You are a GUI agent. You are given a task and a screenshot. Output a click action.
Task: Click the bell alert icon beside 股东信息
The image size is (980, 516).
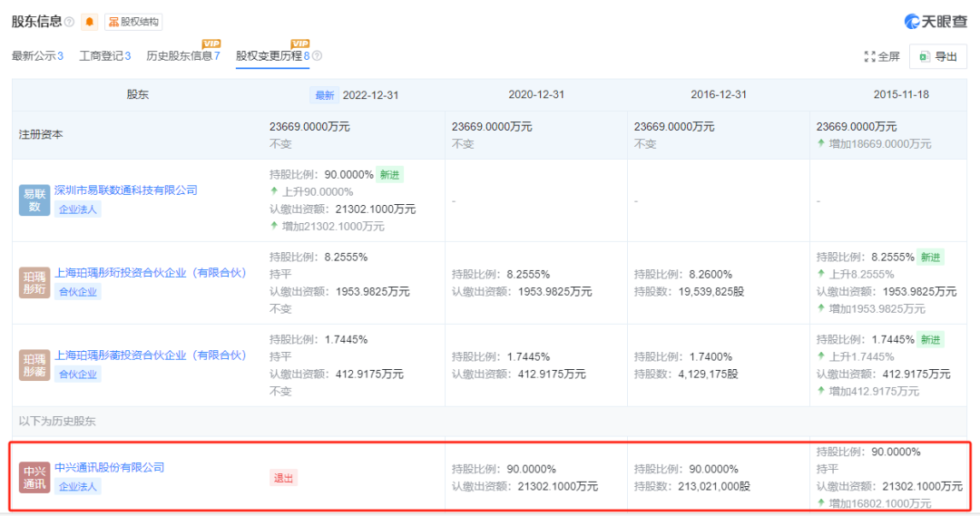click(x=89, y=22)
